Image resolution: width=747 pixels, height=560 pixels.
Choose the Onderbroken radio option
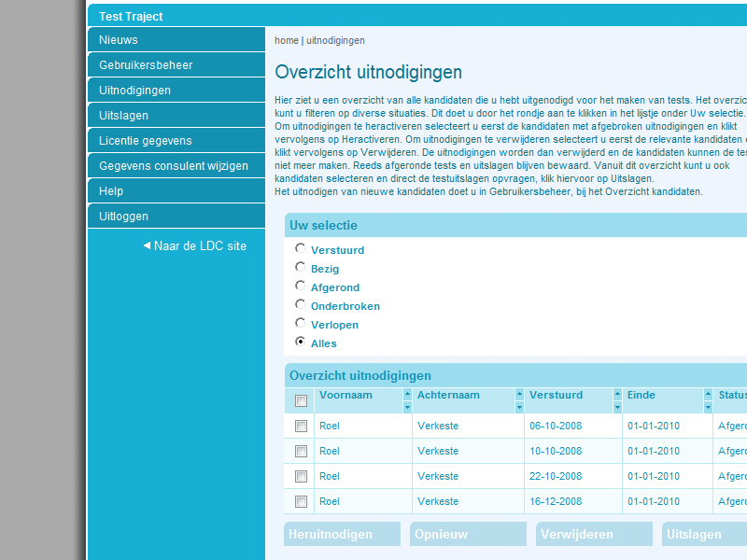300,304
